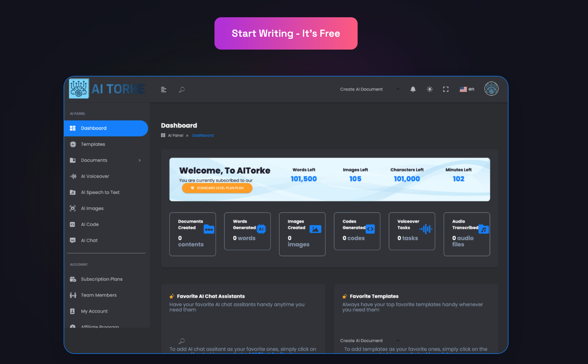Image resolution: width=588 pixels, height=364 pixels.
Task: Go to Subscription Plans
Action: 101,279
